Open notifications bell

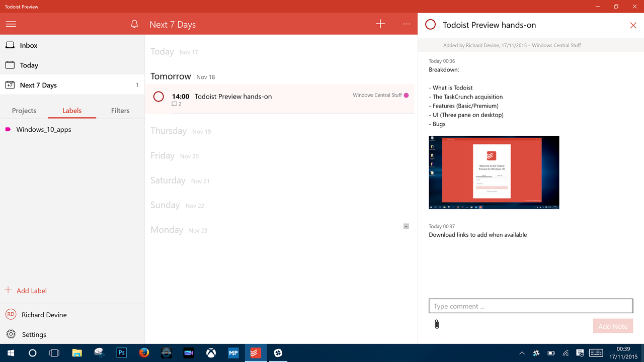(134, 24)
